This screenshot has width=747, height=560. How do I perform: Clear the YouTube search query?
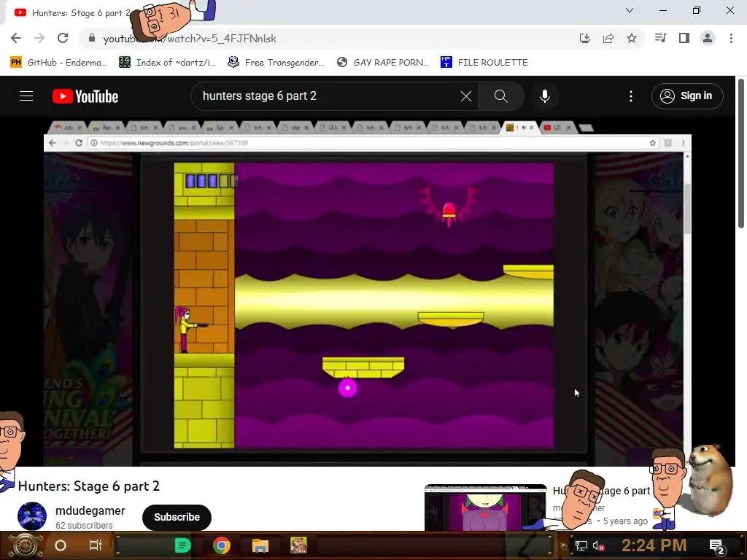(466, 96)
